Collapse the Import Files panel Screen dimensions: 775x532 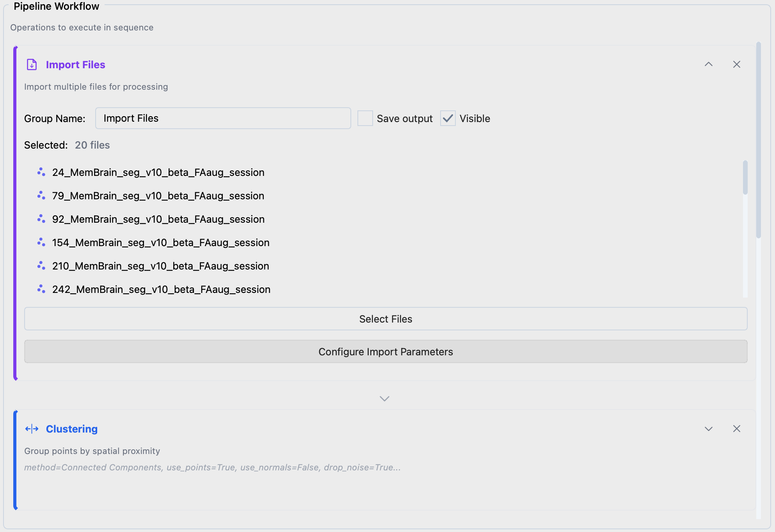point(708,64)
